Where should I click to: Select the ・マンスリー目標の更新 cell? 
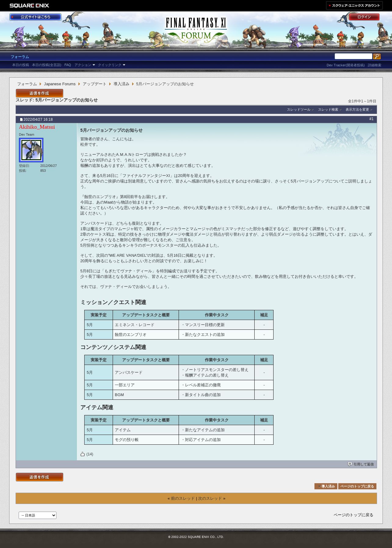(216, 325)
